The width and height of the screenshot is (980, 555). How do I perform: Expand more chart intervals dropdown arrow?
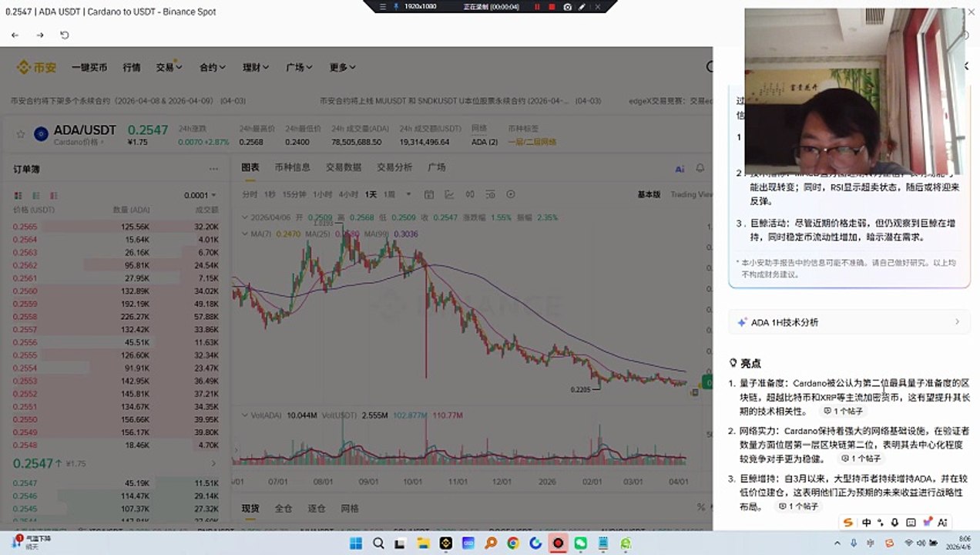408,194
